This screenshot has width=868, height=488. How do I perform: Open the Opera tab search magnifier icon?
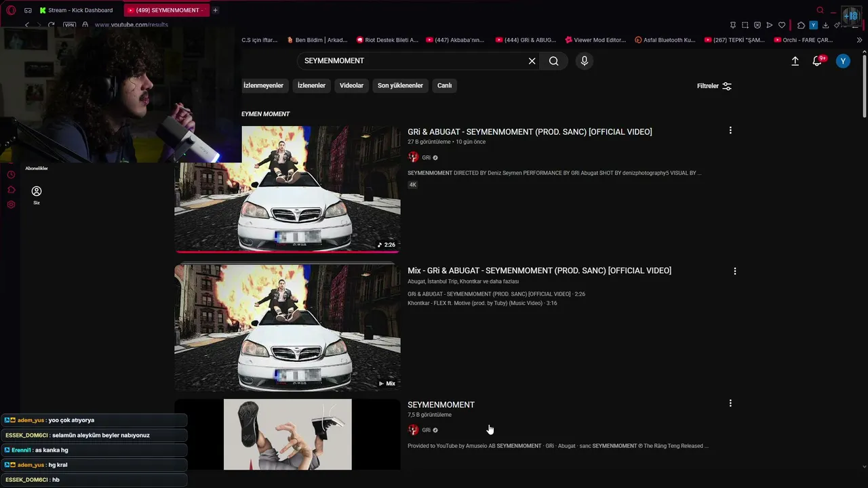point(820,10)
